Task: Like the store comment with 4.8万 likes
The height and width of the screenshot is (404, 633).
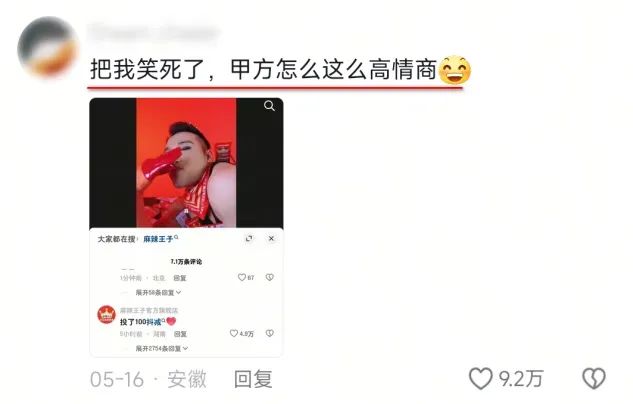Action: pyautogui.click(x=234, y=333)
